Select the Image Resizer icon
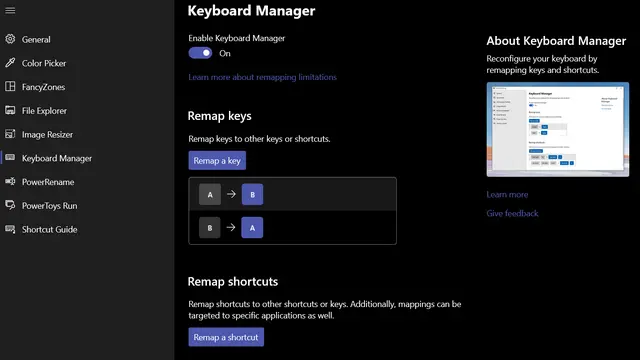 pos(10,134)
